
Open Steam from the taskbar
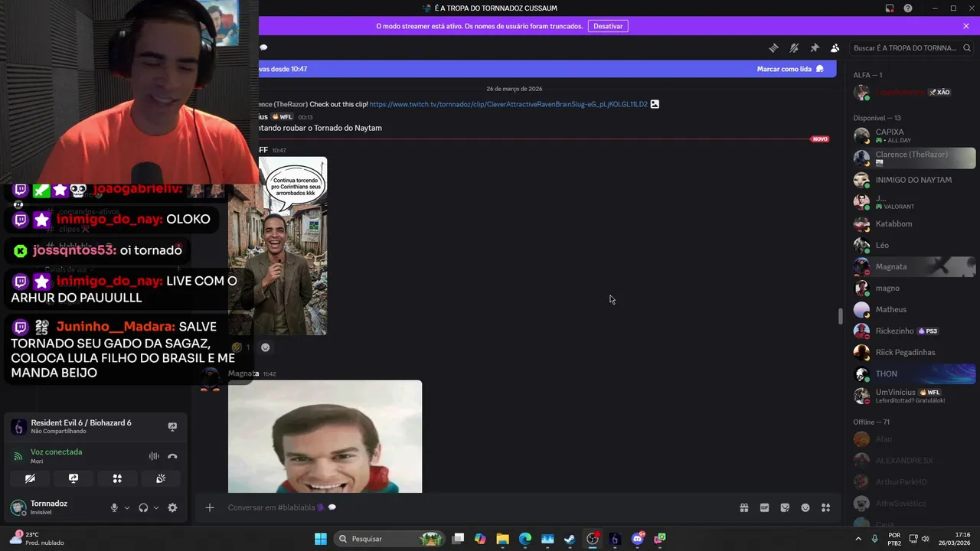(570, 539)
